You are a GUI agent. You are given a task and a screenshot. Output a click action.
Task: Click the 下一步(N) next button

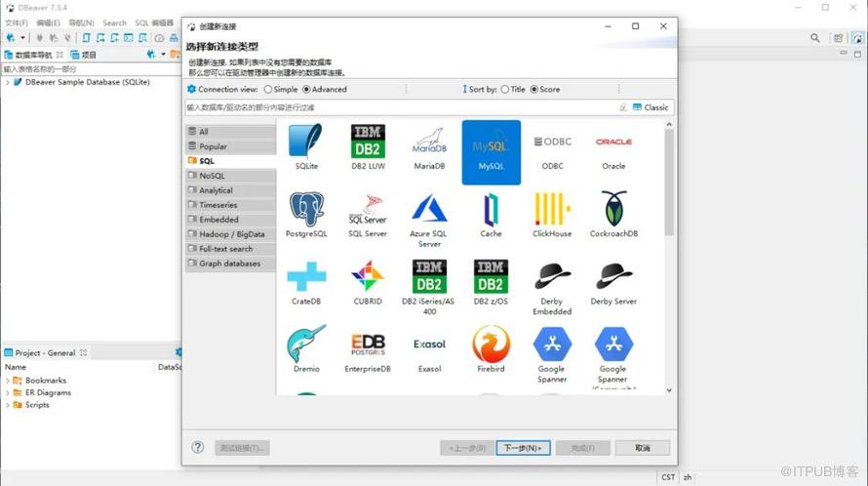pyautogui.click(x=523, y=448)
